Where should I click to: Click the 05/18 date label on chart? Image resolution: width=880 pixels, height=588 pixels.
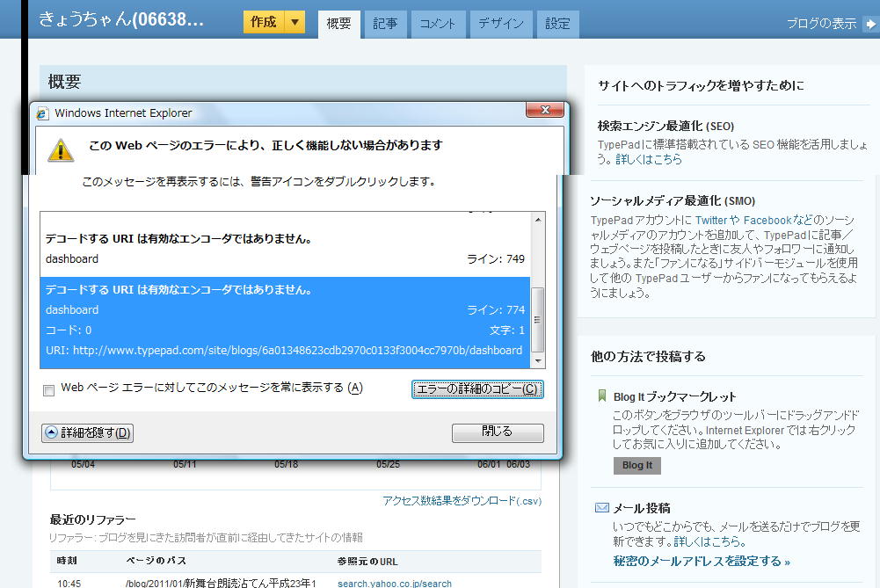click(x=287, y=464)
